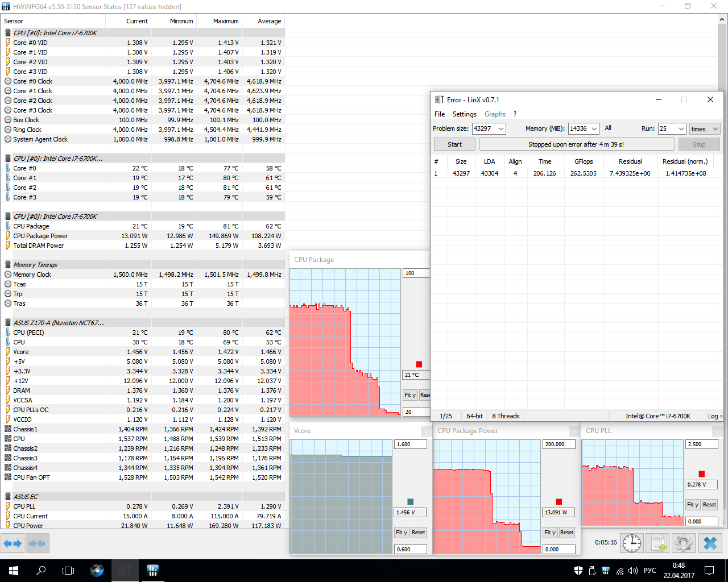This screenshot has height=582, width=728.
Task: Click the HWiNFO tray icon
Action: tap(606, 571)
